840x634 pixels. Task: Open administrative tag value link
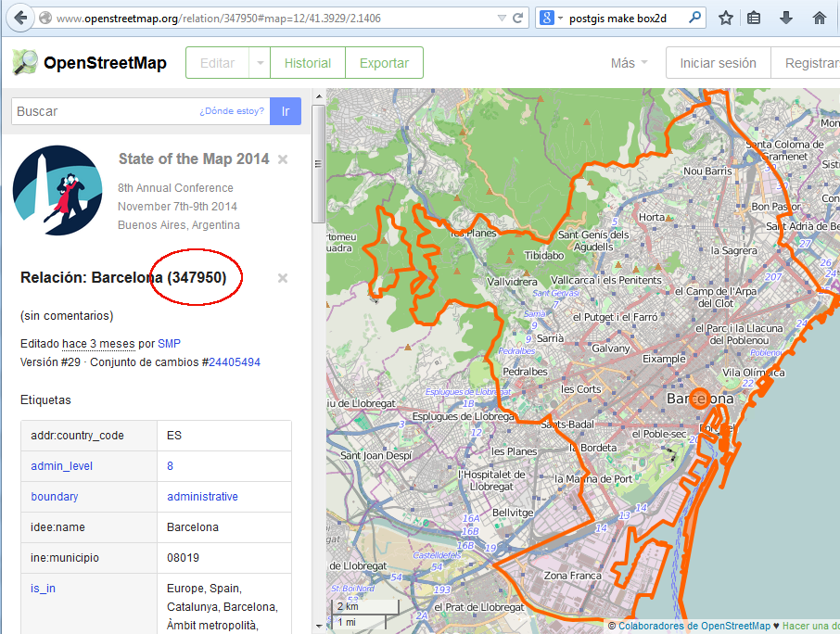202,497
